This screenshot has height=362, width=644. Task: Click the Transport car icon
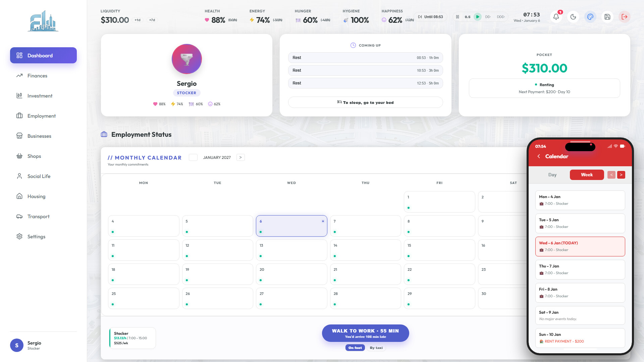click(x=19, y=217)
